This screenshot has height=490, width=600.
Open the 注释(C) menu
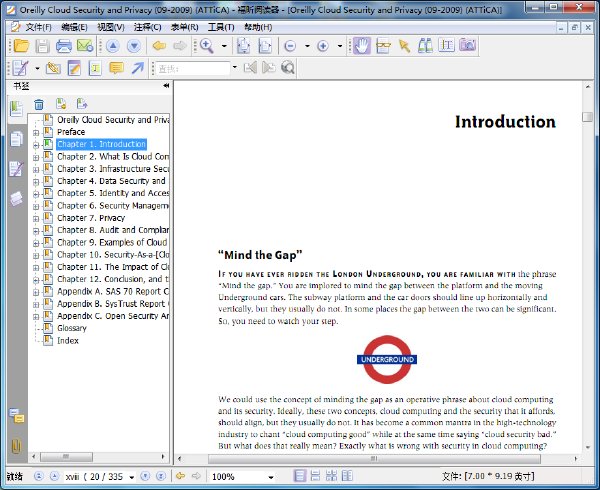click(147, 27)
